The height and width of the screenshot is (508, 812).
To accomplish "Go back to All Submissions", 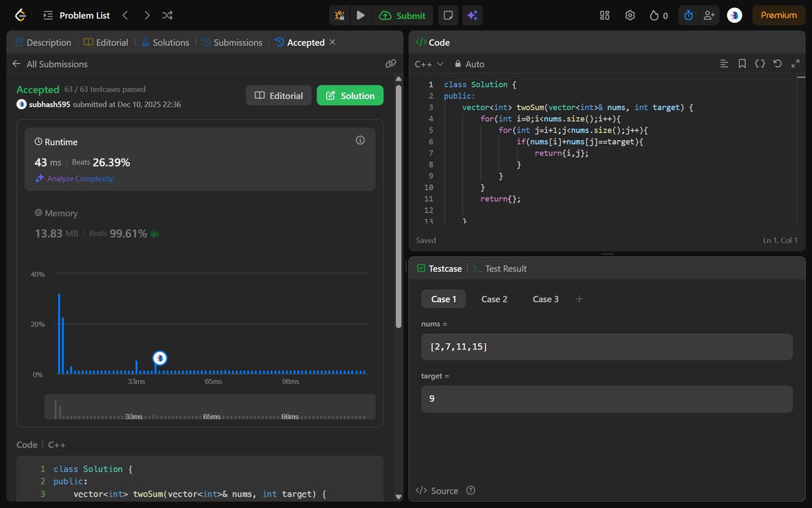I will (50, 64).
